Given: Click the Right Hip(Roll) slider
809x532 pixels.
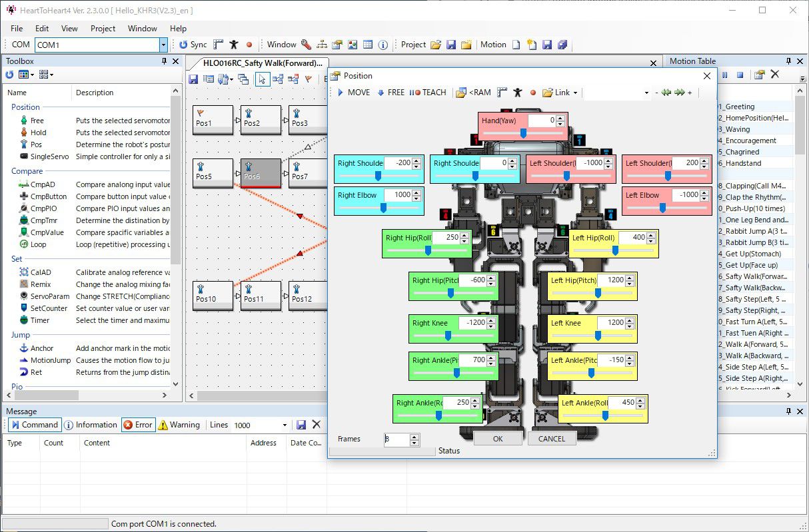Looking at the screenshot, I should 428,250.
